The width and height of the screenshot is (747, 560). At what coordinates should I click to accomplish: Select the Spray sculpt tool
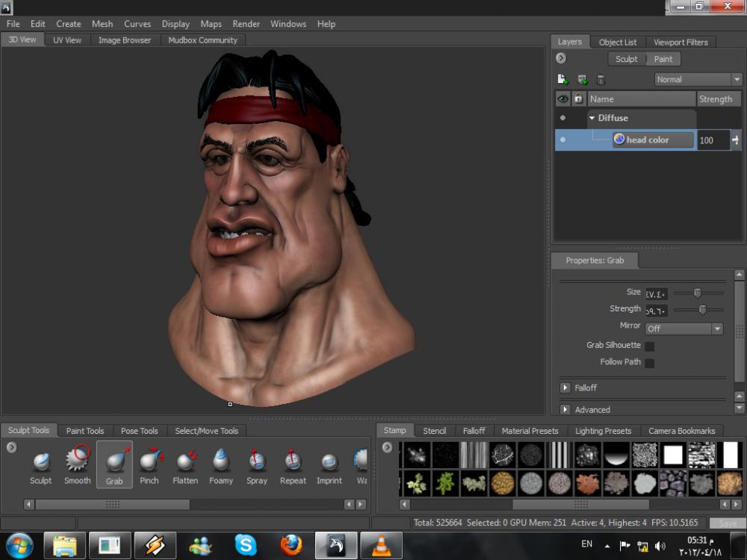257,464
